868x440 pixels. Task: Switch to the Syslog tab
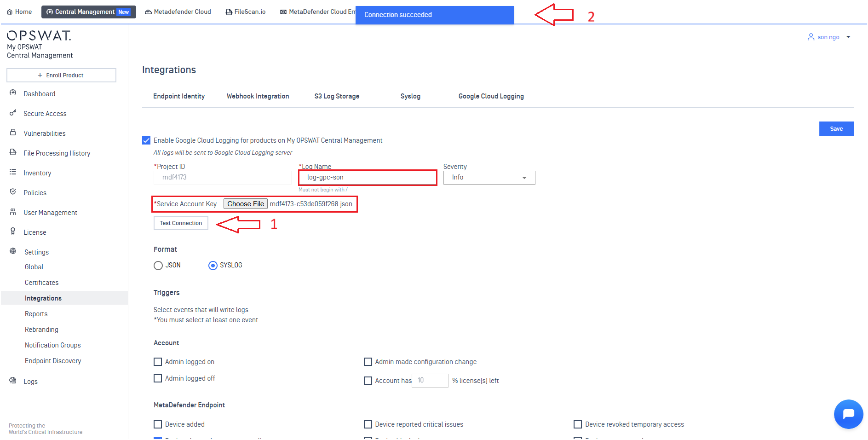(x=410, y=96)
